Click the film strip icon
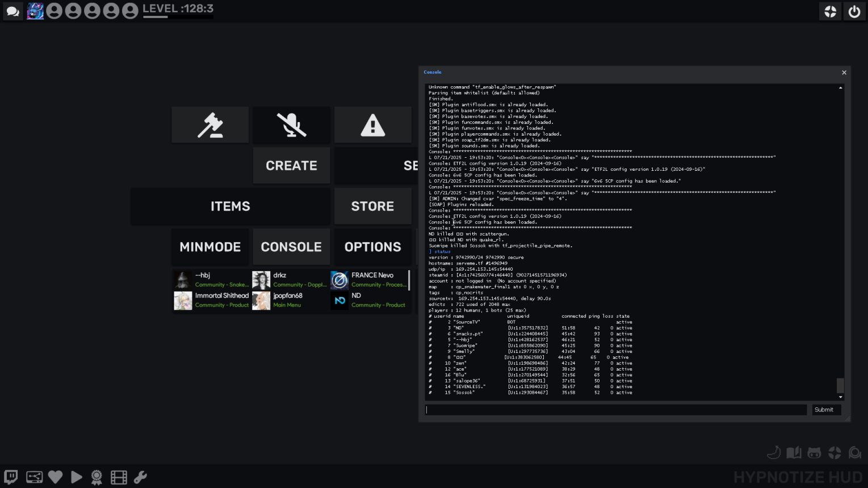The image size is (868, 488). pyautogui.click(x=119, y=477)
